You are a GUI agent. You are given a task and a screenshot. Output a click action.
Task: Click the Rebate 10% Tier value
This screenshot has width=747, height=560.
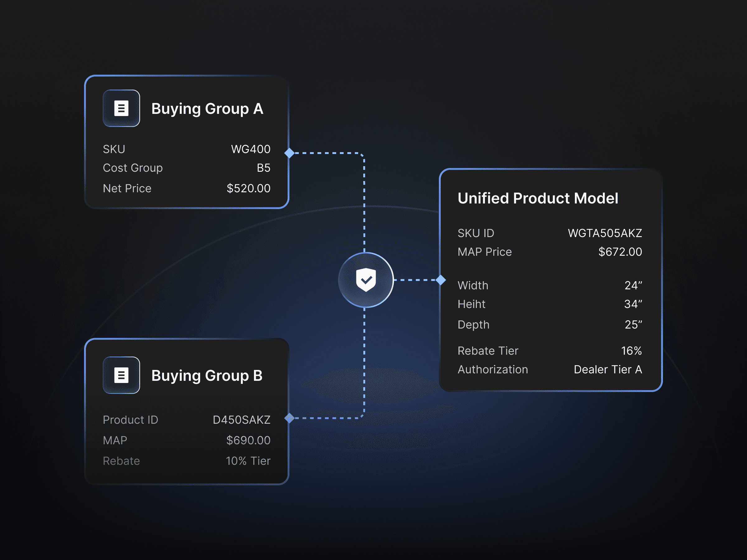click(248, 461)
